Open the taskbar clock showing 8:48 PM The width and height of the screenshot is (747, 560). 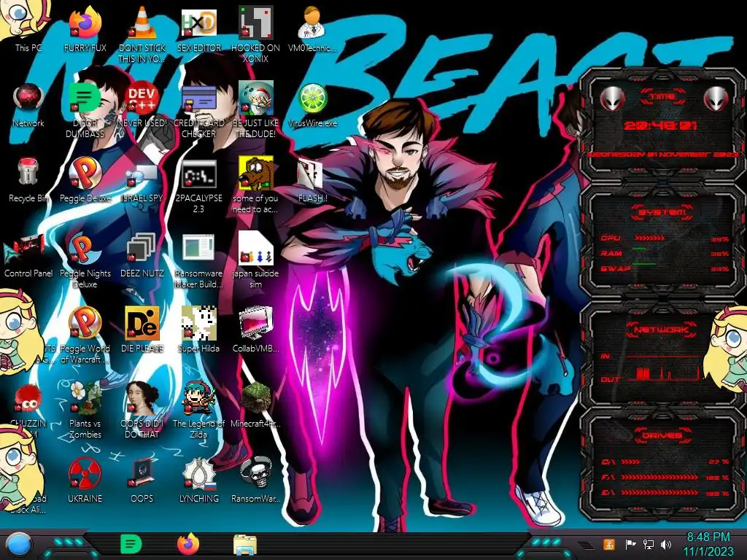coord(708,544)
